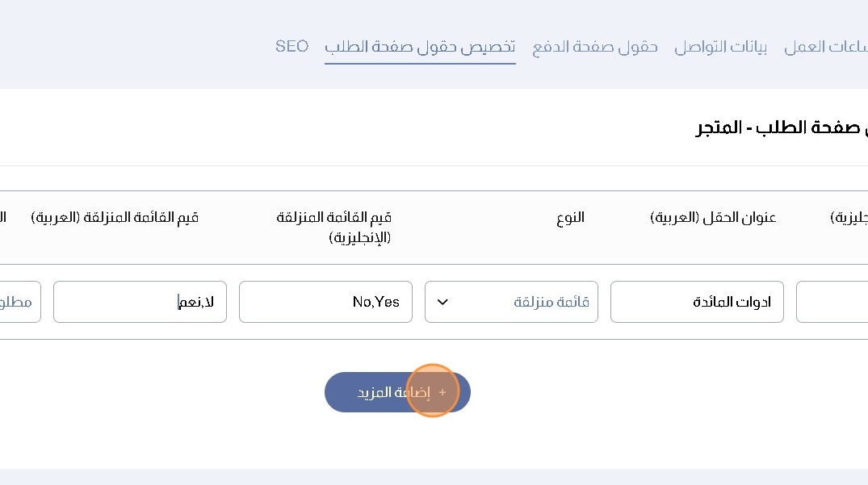Image resolution: width=868 pixels, height=485 pixels.
Task: Click the عنوان الحقل (العربية) column header
Action: point(713,218)
